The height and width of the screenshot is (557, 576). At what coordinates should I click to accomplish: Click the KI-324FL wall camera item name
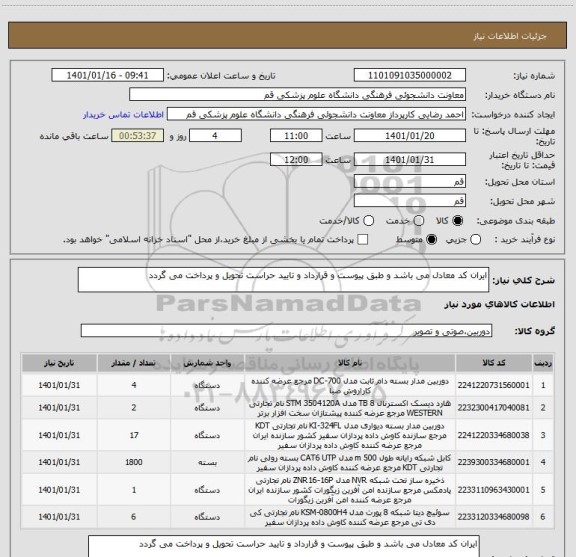coord(350,435)
